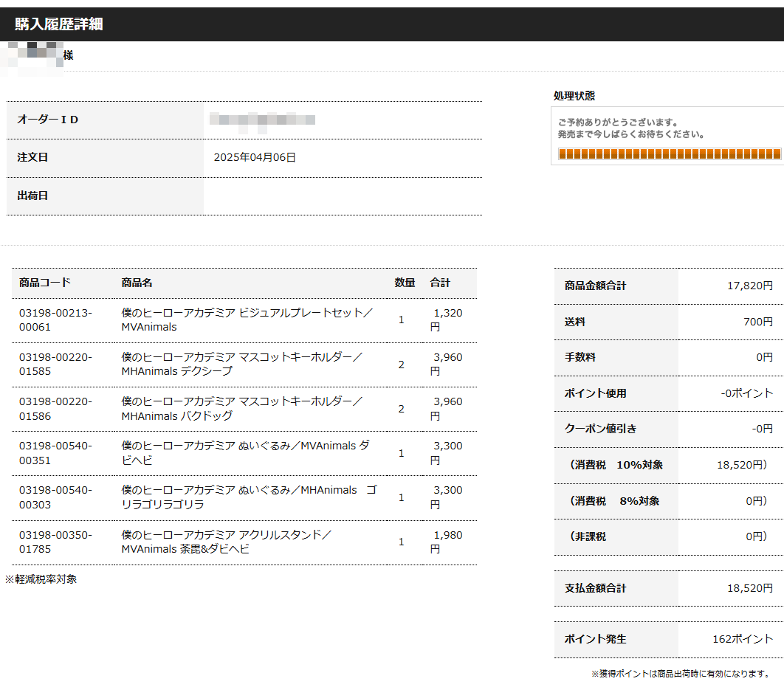Click the 1,980円 price of アクリルスタンド
This screenshot has height=687, width=784.
[x=446, y=542]
